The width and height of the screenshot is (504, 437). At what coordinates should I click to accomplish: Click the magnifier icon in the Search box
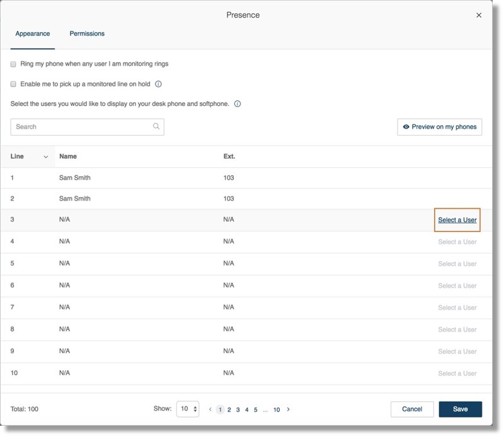(156, 126)
